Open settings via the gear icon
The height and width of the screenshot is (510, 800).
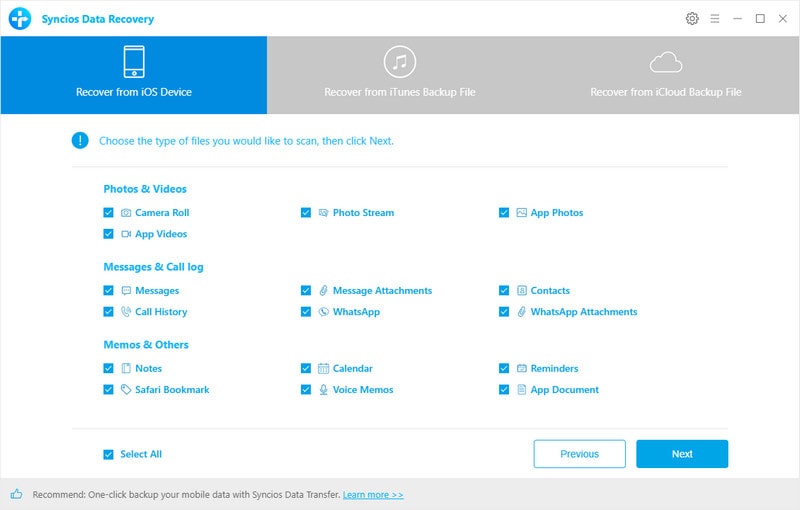tap(692, 19)
